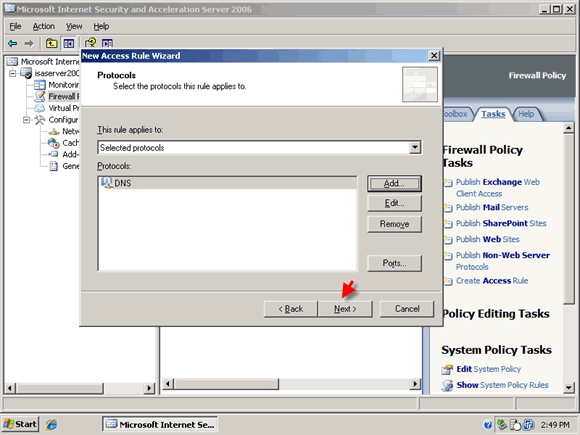The width and height of the screenshot is (580, 435).
Task: Select the General node in the tree
Action: point(63,166)
